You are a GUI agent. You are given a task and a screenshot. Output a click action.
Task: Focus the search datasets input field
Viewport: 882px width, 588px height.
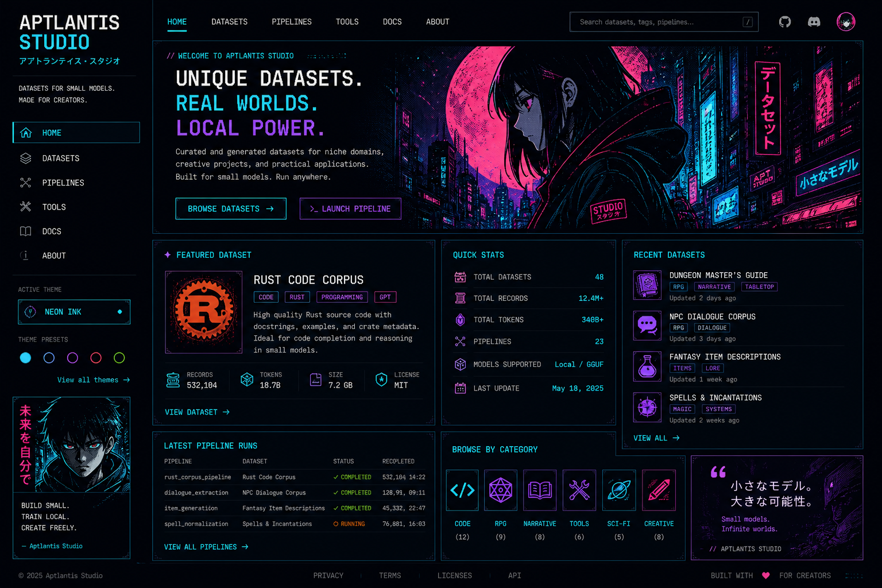point(664,22)
